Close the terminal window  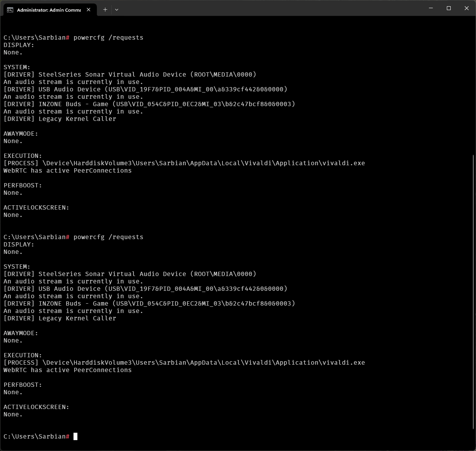[467, 8]
